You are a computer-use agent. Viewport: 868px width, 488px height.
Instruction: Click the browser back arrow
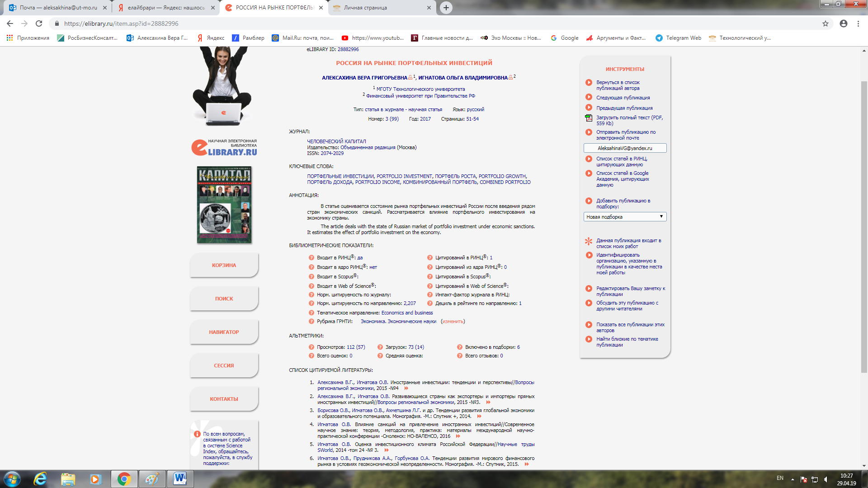tap(10, 23)
